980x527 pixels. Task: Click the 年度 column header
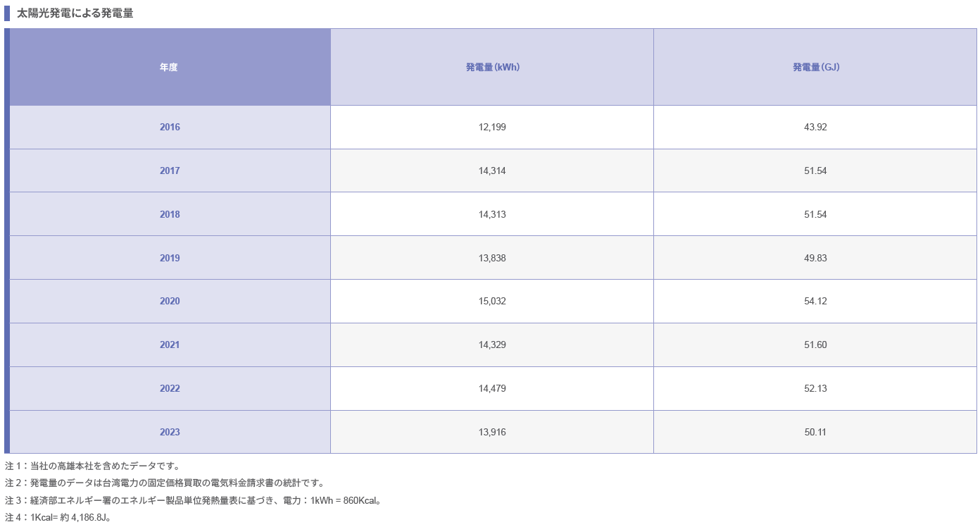(170, 68)
